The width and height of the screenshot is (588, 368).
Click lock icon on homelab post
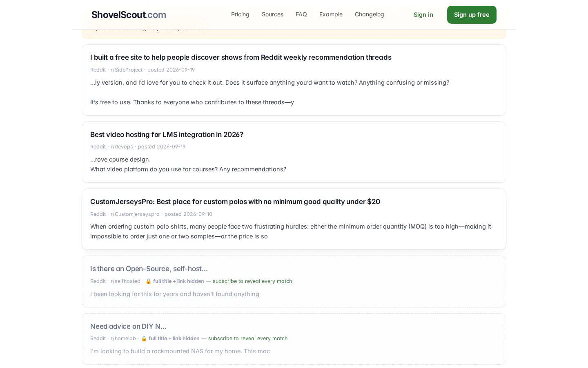pos(144,339)
